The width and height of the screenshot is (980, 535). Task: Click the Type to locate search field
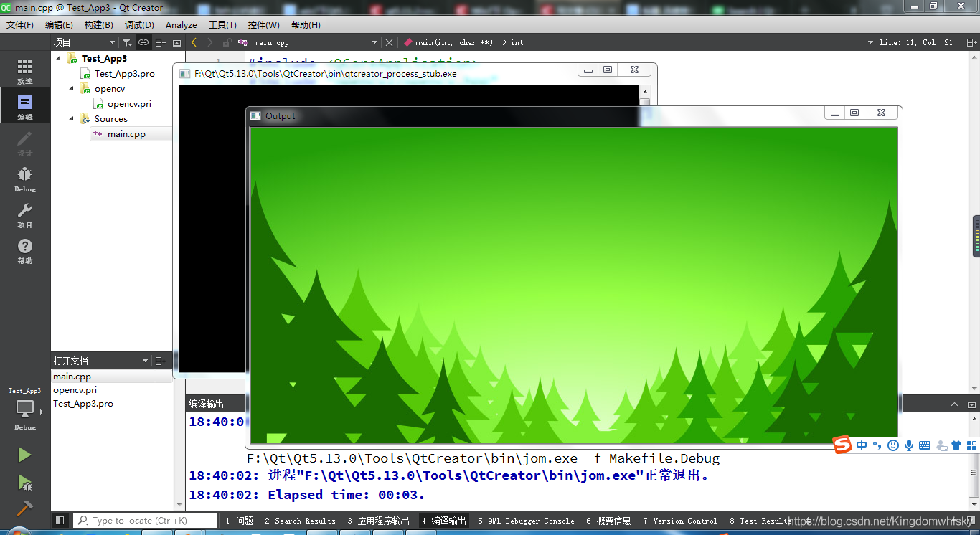coord(144,521)
